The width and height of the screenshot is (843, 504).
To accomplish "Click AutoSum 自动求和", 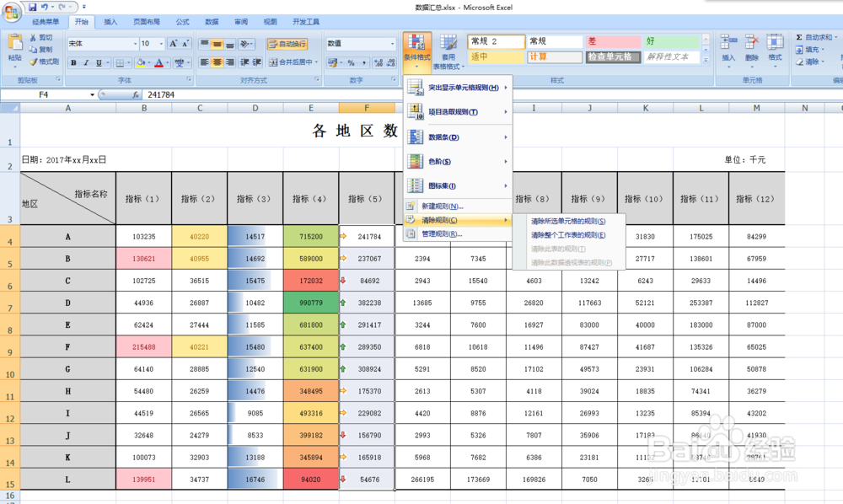I will (816, 37).
